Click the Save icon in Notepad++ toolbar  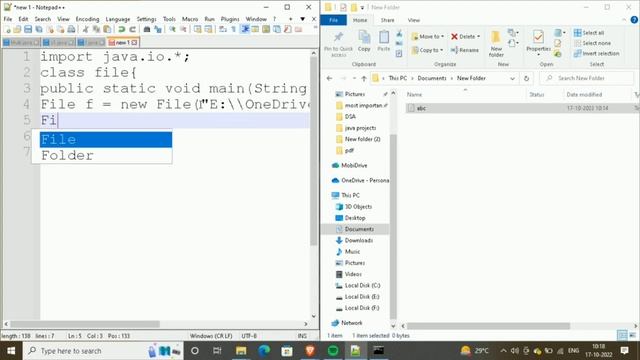(28, 29)
